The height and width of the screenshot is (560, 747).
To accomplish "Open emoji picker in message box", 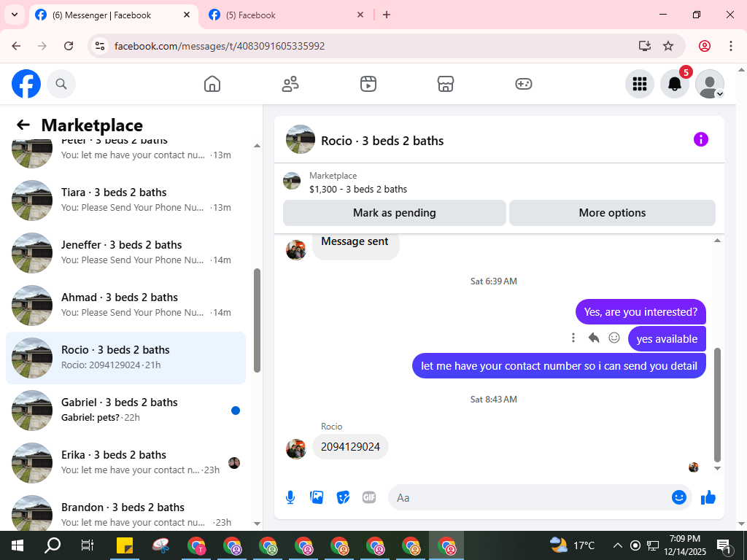I will [679, 497].
